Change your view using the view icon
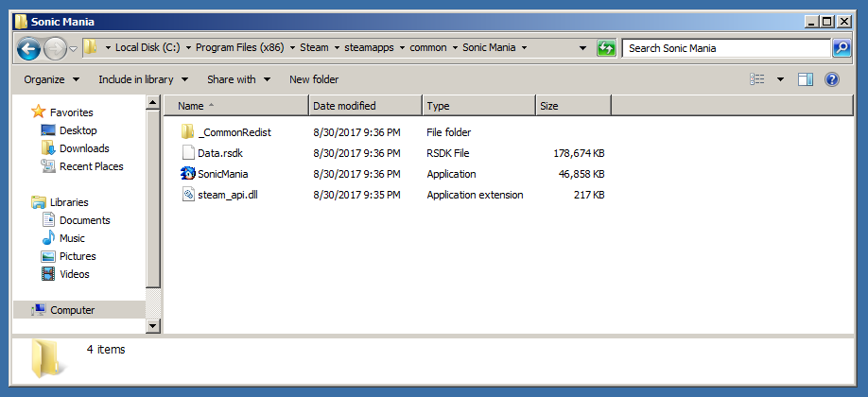 coord(757,79)
